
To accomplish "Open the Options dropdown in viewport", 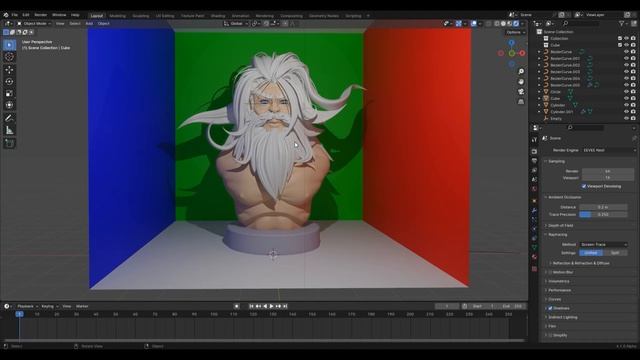I will coord(516,32).
